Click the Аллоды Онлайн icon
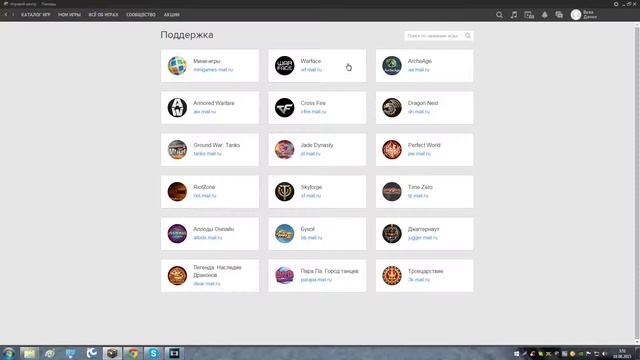Image resolution: width=640 pixels, height=360 pixels. tap(177, 234)
